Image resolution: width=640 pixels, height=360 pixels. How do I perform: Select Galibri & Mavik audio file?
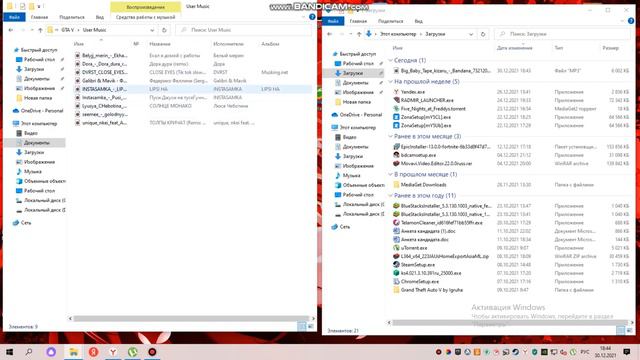(104, 81)
